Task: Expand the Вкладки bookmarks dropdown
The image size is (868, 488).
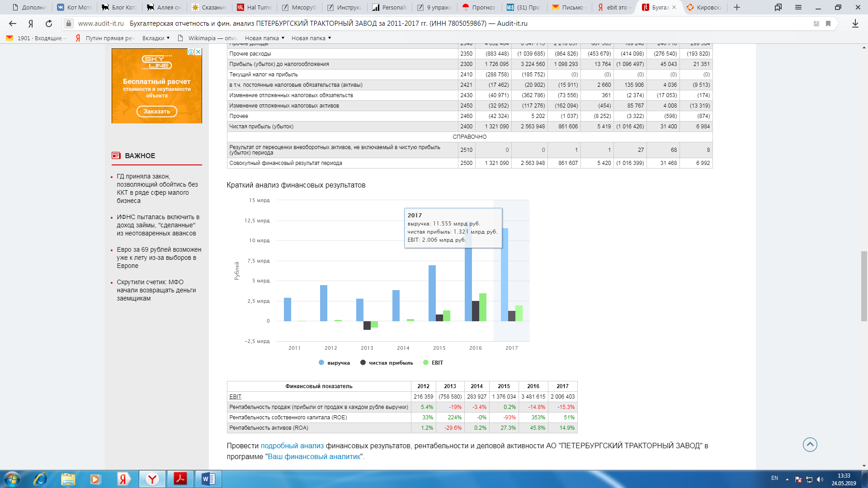Action: pyautogui.click(x=156, y=38)
